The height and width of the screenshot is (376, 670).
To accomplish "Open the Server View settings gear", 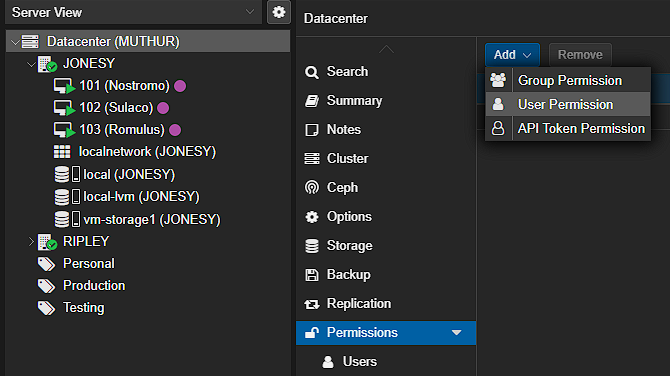I will (279, 12).
